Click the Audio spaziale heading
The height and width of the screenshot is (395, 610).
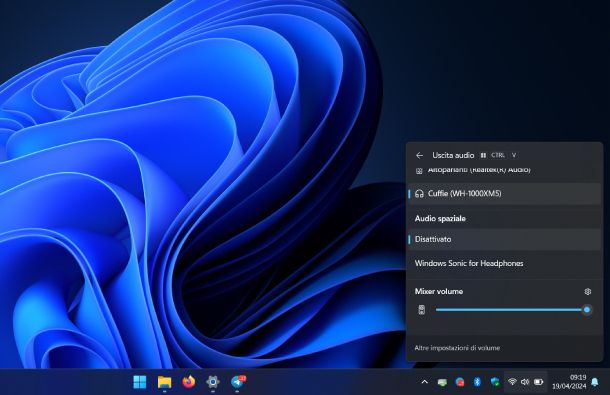(440, 219)
